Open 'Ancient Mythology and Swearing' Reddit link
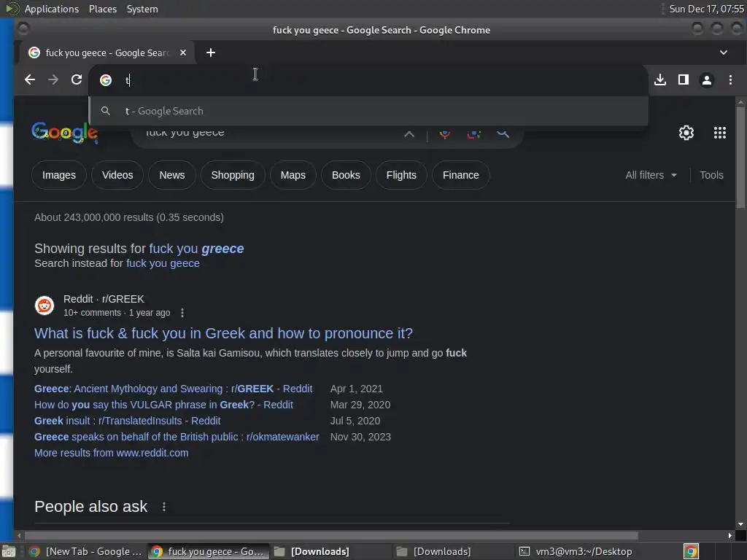747x560 pixels. pyautogui.click(x=174, y=389)
